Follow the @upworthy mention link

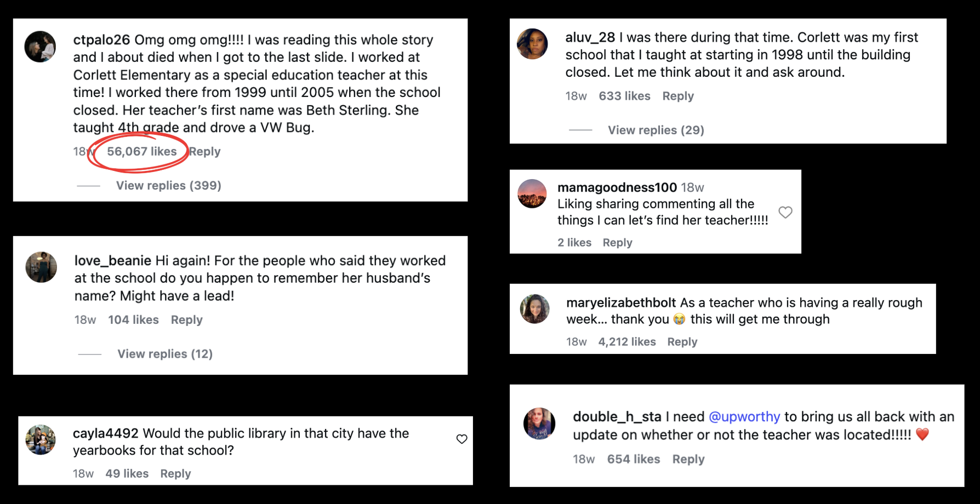pyautogui.click(x=744, y=417)
